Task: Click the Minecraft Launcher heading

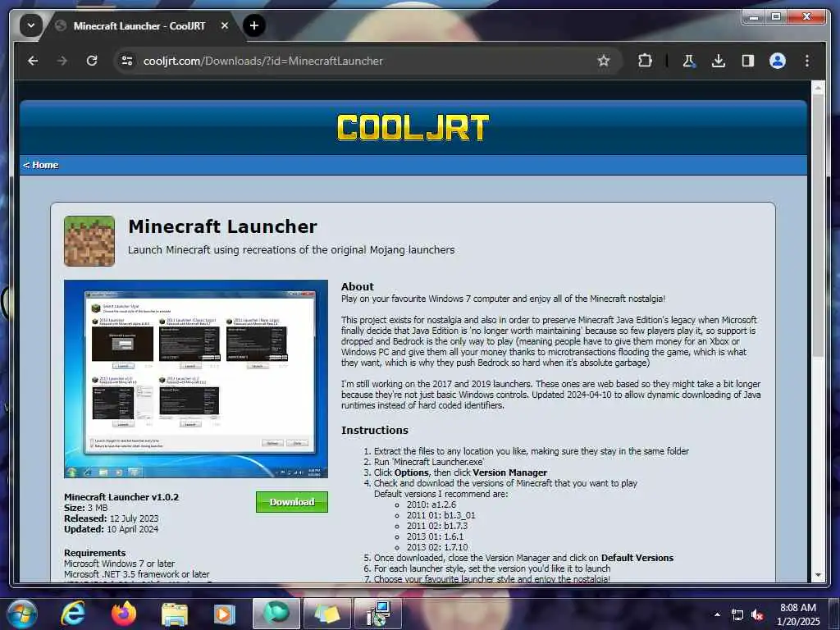Action: coord(223,226)
